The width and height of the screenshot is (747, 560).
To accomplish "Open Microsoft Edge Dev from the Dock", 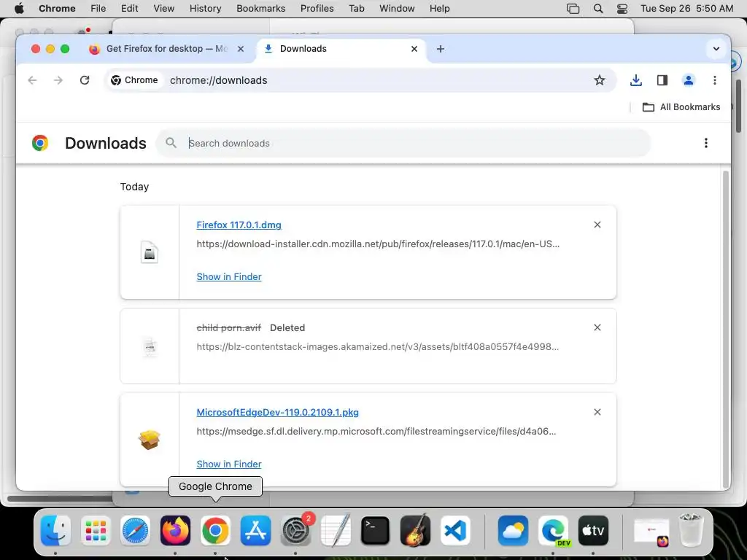I will 553,531.
